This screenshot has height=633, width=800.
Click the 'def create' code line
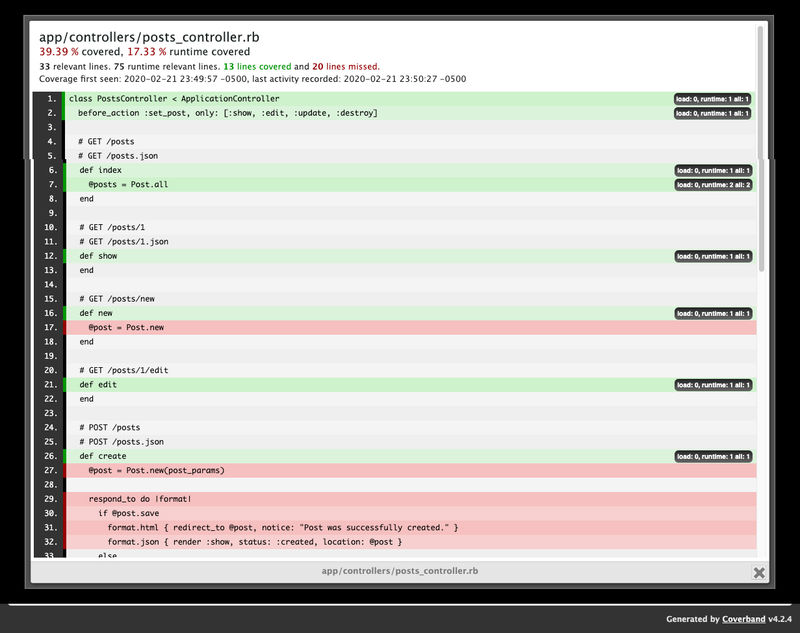[410, 455]
